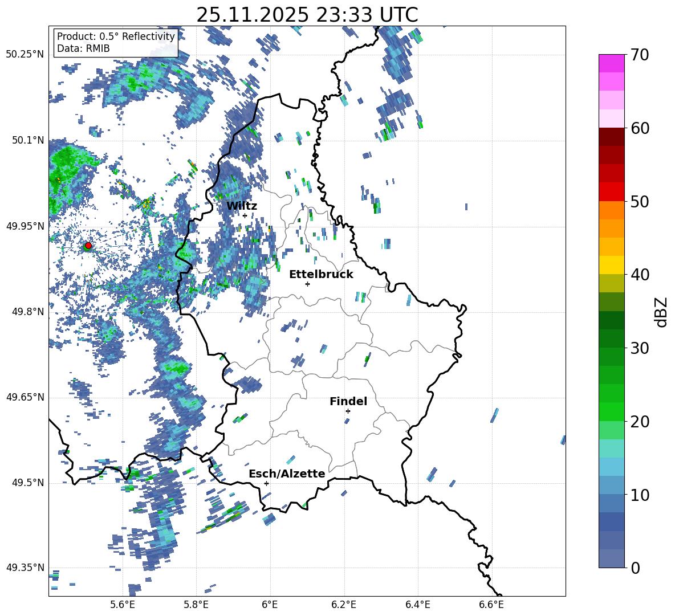675x616 pixels.
Task: Click the 20 dBZ colorbar label
Action: pyautogui.click(x=640, y=422)
